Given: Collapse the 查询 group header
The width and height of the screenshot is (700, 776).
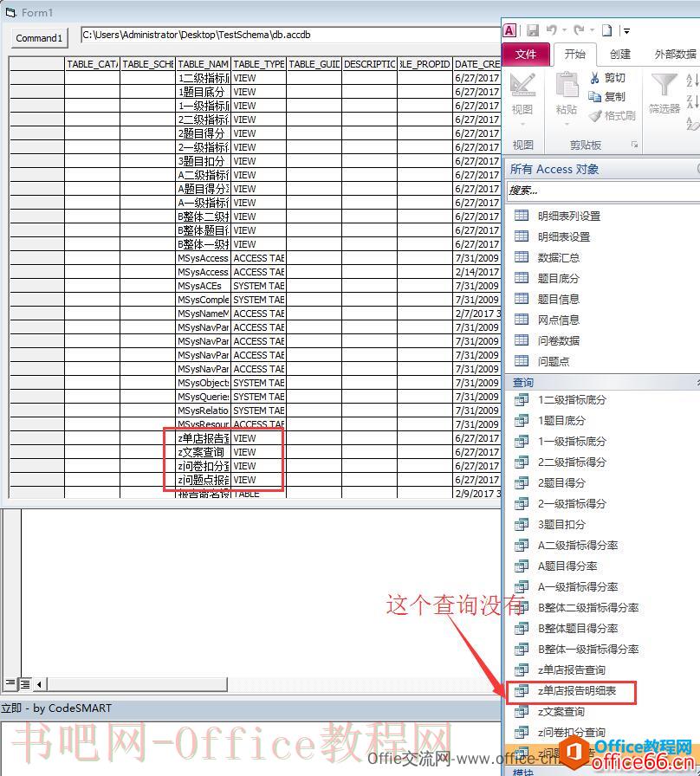Looking at the screenshot, I should (602, 382).
